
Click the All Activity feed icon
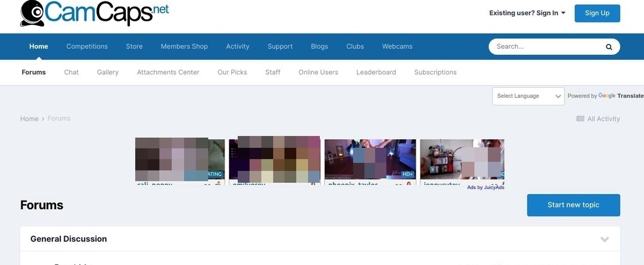[580, 119]
